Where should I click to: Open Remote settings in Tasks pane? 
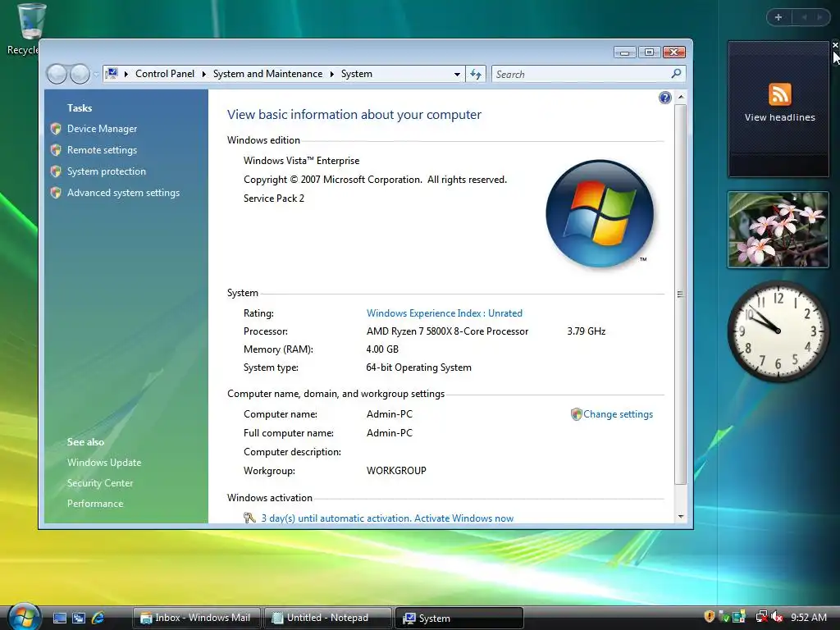[102, 150]
